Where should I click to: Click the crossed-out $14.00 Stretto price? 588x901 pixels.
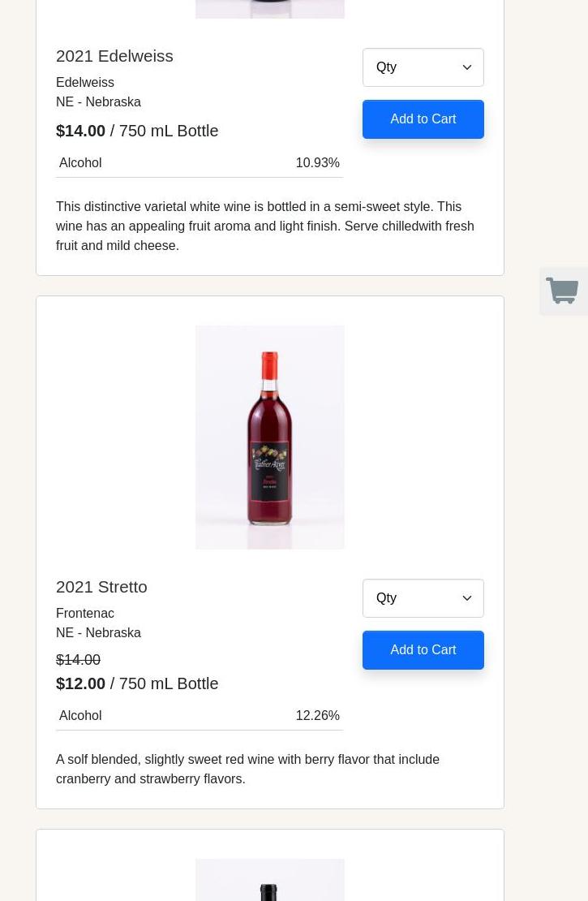(78, 660)
